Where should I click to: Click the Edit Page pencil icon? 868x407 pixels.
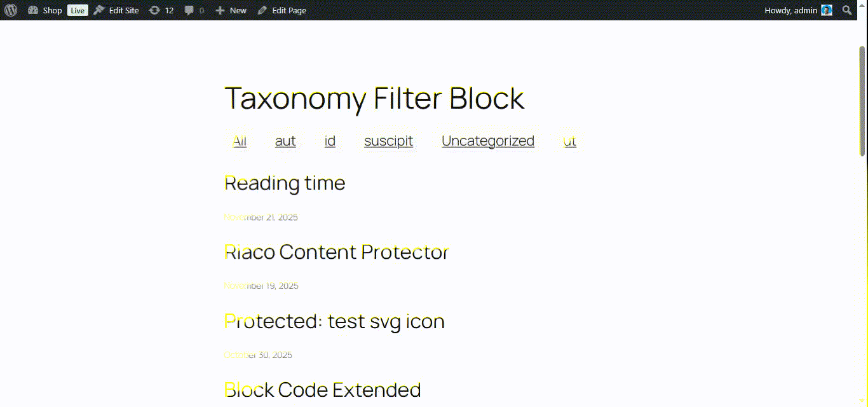point(262,10)
